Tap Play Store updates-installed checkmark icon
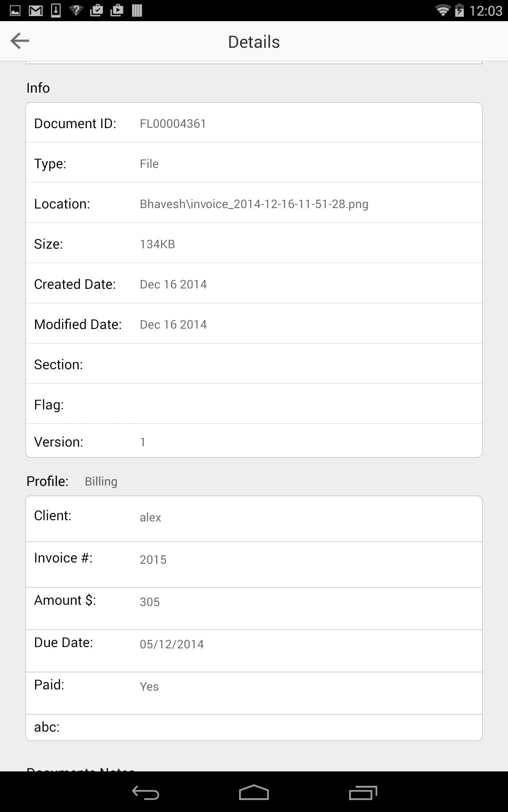This screenshot has width=508, height=812. pos(97,11)
